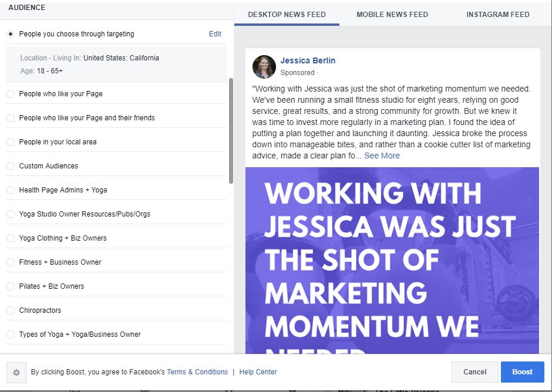
Task: Click the Cancel button
Action: [x=475, y=372]
